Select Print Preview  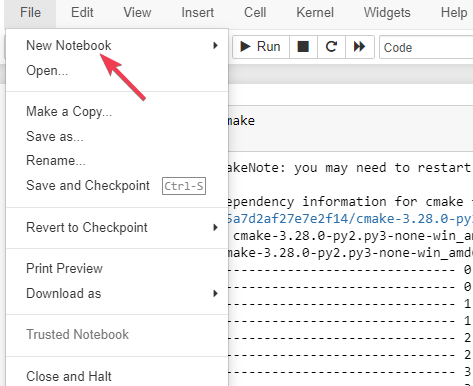coord(117,269)
